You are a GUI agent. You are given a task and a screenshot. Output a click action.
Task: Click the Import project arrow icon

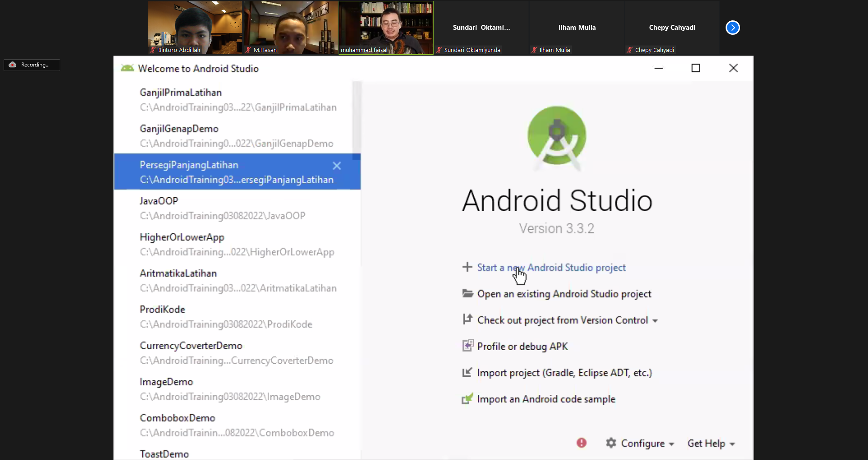(467, 372)
